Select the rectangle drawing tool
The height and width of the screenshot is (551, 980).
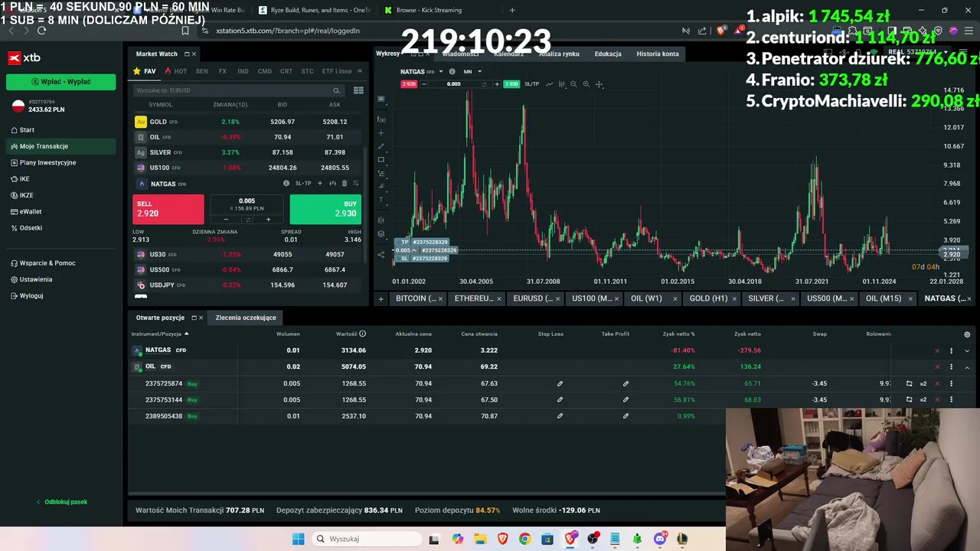[x=381, y=160]
